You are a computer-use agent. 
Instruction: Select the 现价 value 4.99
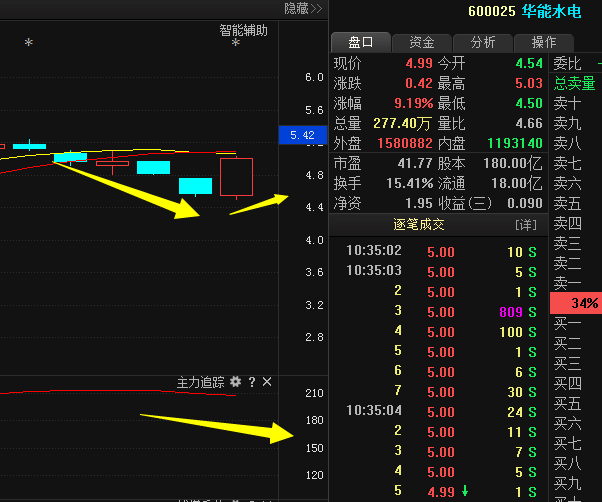coord(419,63)
